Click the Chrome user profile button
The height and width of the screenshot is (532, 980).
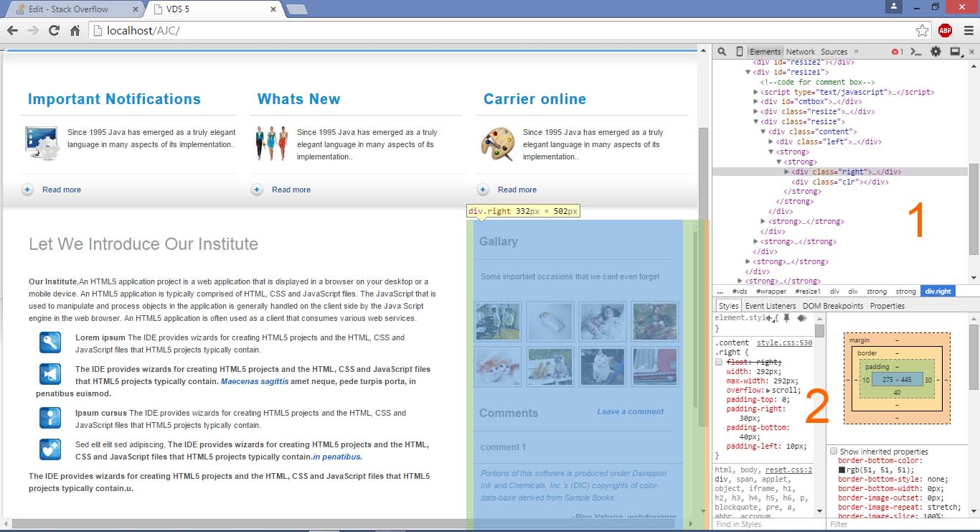pyautogui.click(x=893, y=6)
